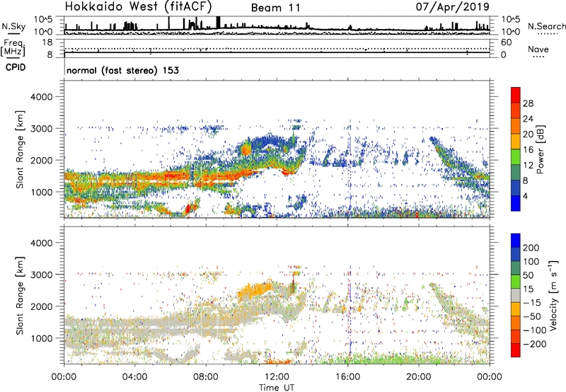Select the 'Freq. [MHz]' axis label
The image size is (566, 392).
13,47
